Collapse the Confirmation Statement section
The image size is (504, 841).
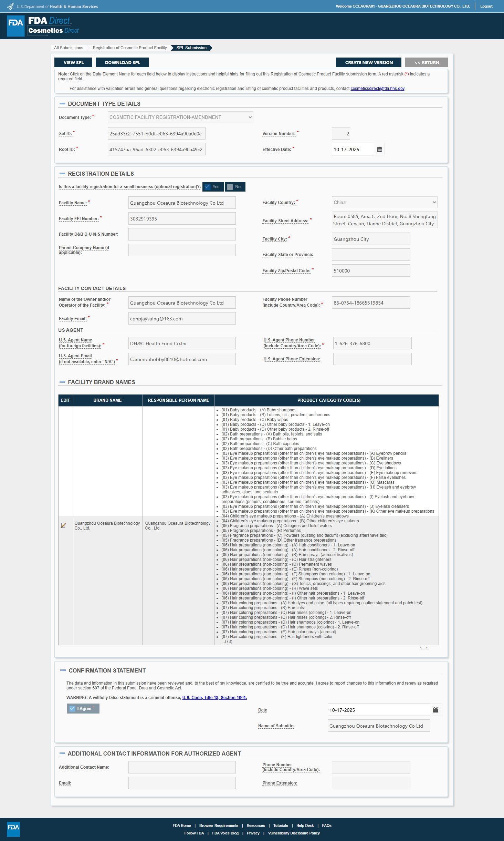pos(63,670)
